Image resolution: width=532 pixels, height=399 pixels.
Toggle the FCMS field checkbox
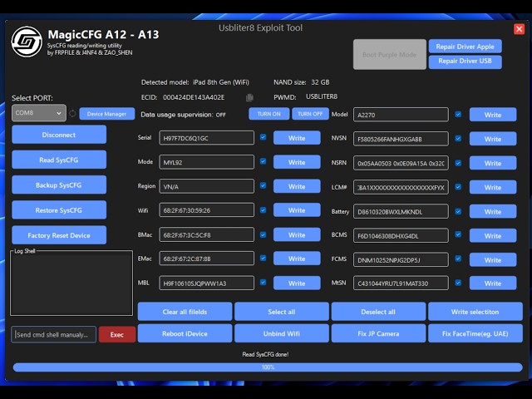(x=458, y=259)
